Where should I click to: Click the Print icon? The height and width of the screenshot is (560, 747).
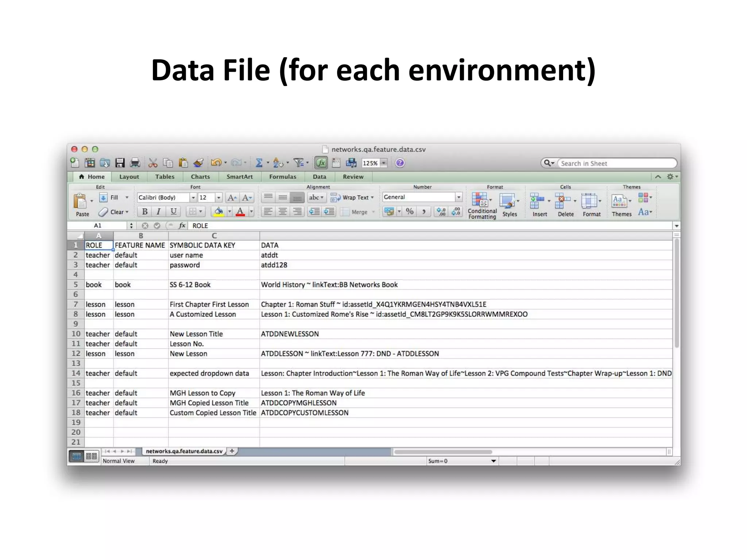pos(135,163)
